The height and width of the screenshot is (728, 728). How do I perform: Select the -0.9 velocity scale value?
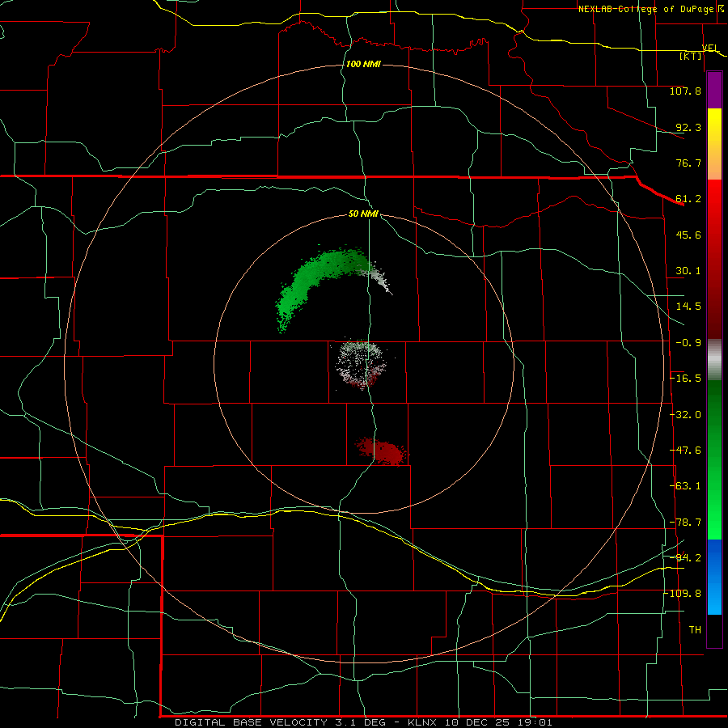688,343
